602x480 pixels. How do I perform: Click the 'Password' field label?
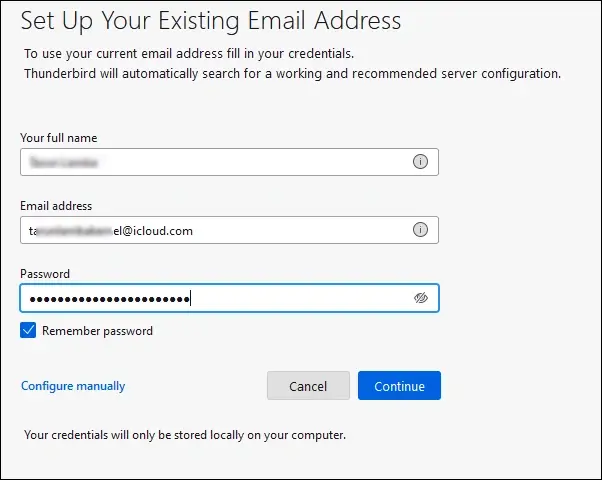(x=45, y=274)
